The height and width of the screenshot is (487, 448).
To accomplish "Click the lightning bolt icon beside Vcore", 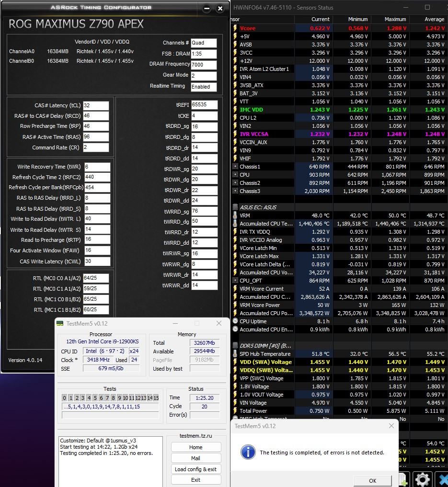I will 235,28.
